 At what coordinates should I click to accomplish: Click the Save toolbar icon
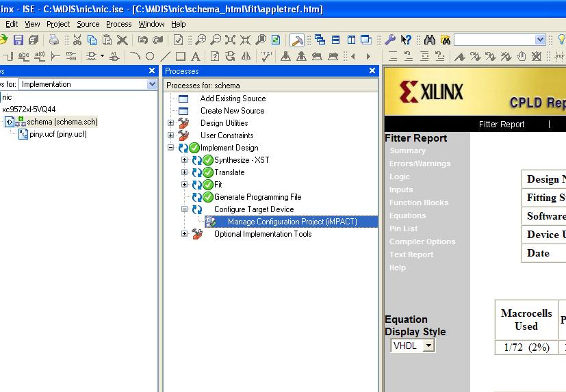coord(18,40)
